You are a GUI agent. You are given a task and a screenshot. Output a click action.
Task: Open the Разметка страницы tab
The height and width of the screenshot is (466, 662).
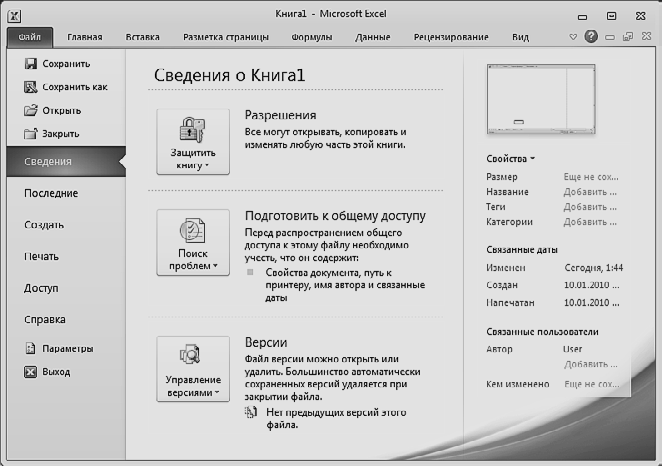(225, 37)
